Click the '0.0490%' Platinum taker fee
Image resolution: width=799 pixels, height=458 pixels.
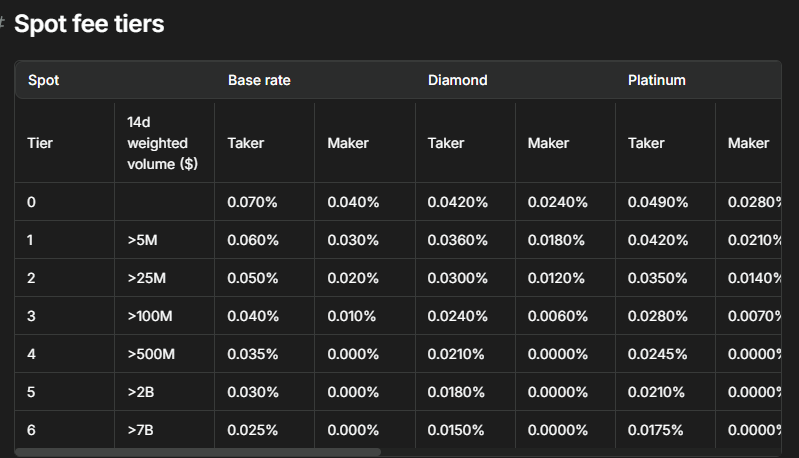(658, 202)
